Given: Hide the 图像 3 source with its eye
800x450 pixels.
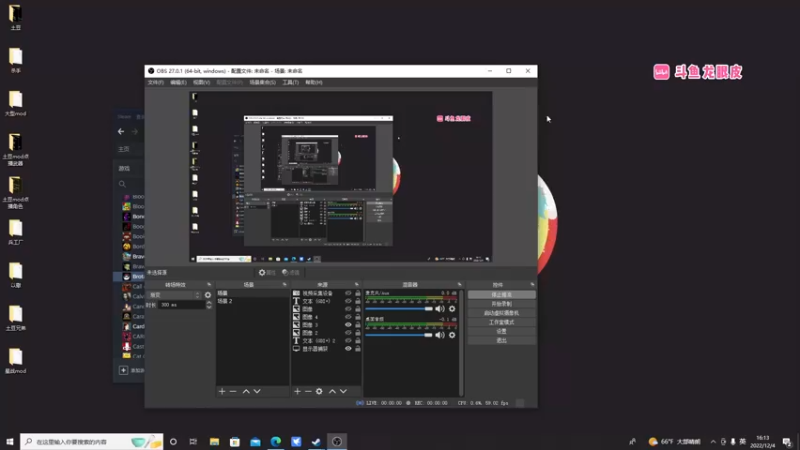Looking at the screenshot, I should point(348,325).
